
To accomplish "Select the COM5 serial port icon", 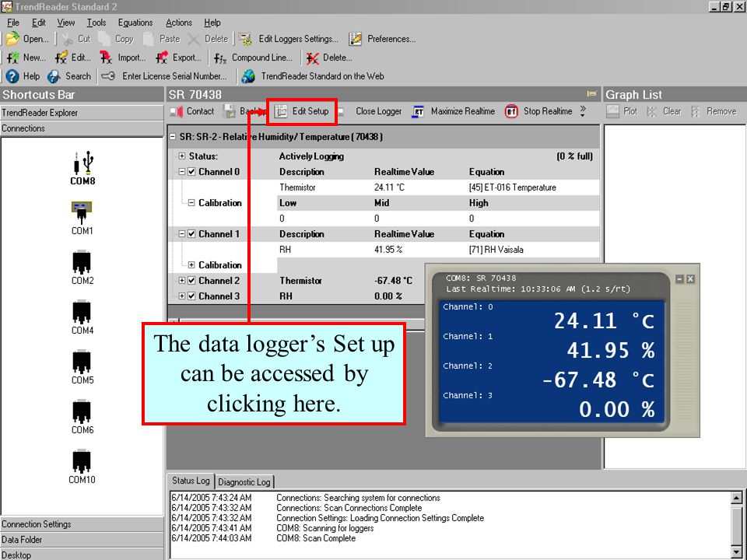I will (82, 362).
